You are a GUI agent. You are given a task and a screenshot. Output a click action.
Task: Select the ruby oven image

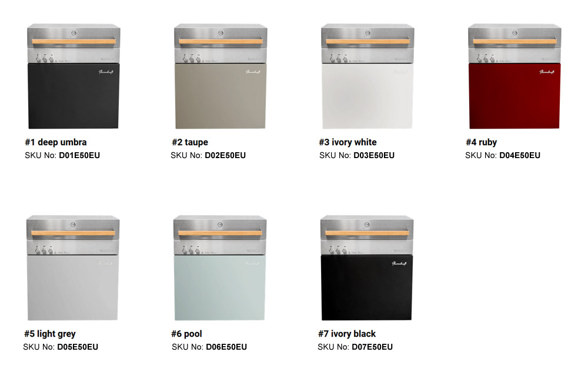tap(514, 76)
